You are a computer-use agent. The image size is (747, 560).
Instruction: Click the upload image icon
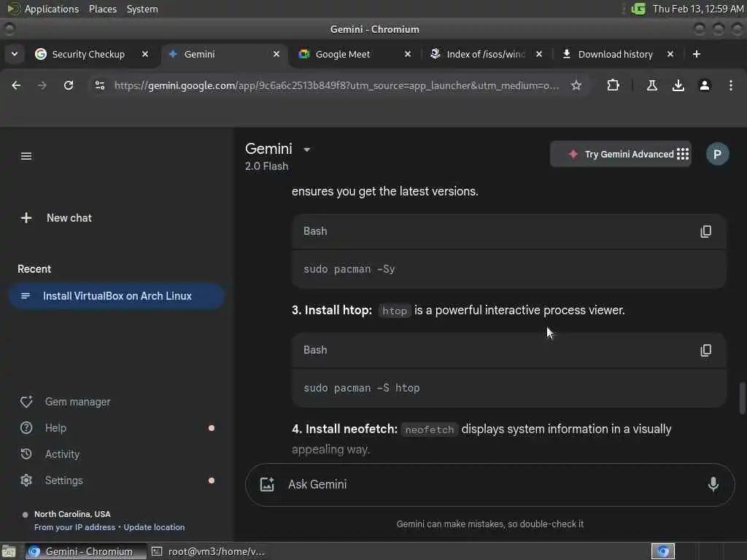coord(267,484)
